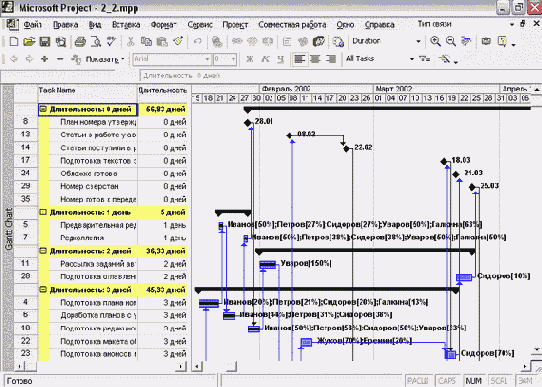Click the Open folder icon
This screenshot has width=542, height=387.
29,42
